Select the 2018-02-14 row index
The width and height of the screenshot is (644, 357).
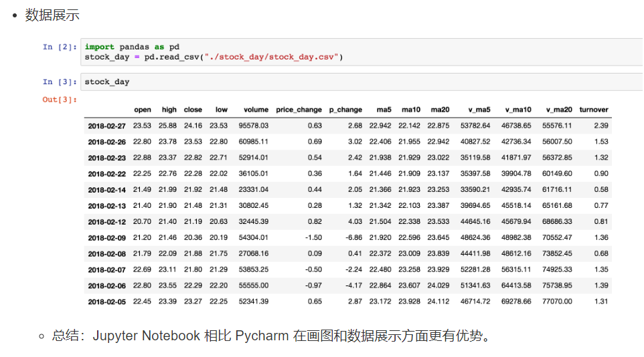click(107, 190)
